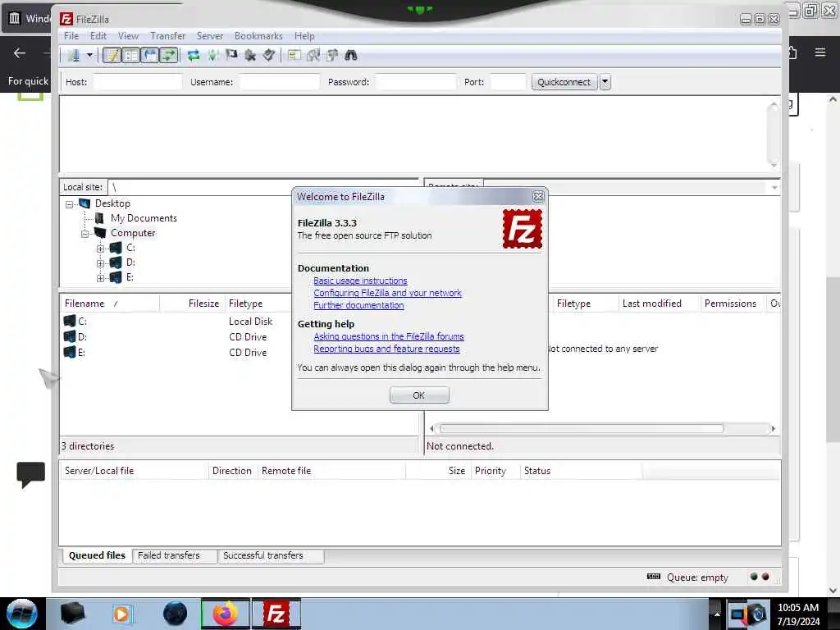Click the Password input field
The image size is (840, 630).
tap(416, 82)
